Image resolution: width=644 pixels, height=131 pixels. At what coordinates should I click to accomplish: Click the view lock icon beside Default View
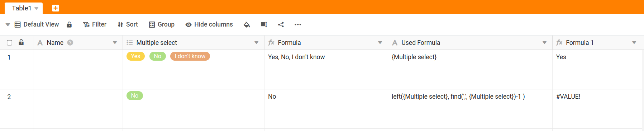[x=69, y=24]
